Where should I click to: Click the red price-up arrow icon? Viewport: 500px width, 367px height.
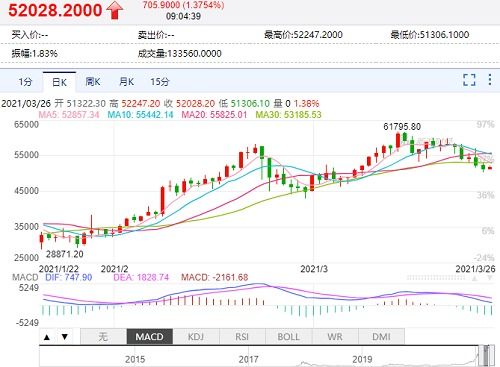(x=115, y=10)
